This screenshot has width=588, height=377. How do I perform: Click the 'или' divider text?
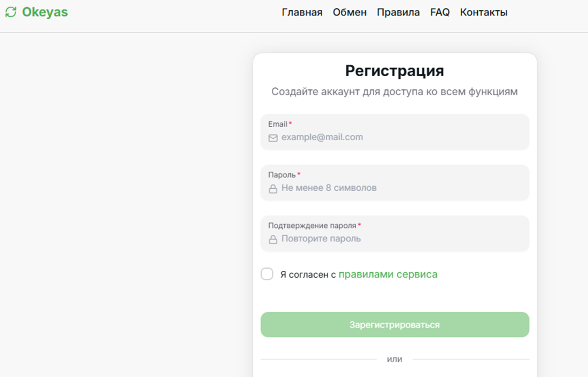tap(395, 359)
